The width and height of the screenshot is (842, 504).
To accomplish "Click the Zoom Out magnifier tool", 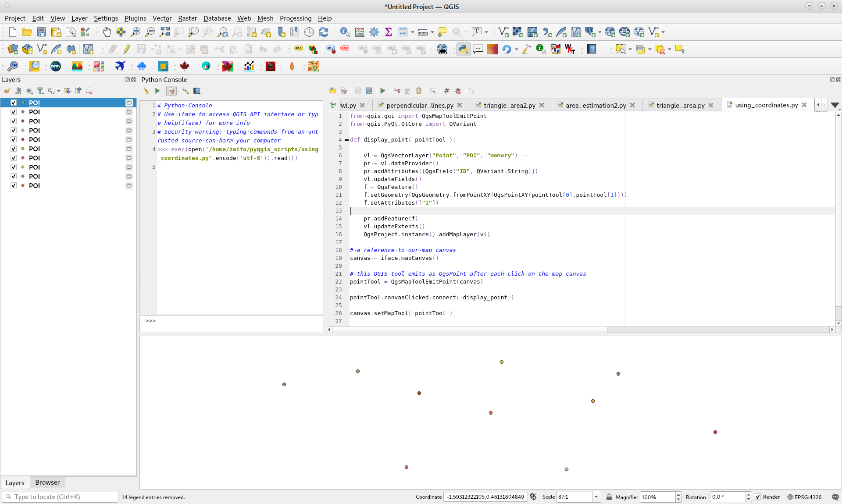I will click(x=150, y=32).
